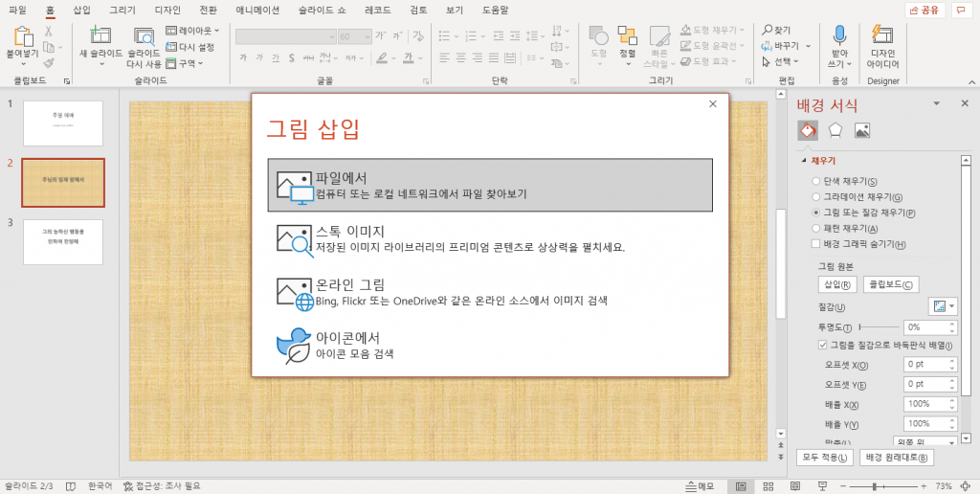
Task: Close the Format Background pane
Action: click(965, 103)
